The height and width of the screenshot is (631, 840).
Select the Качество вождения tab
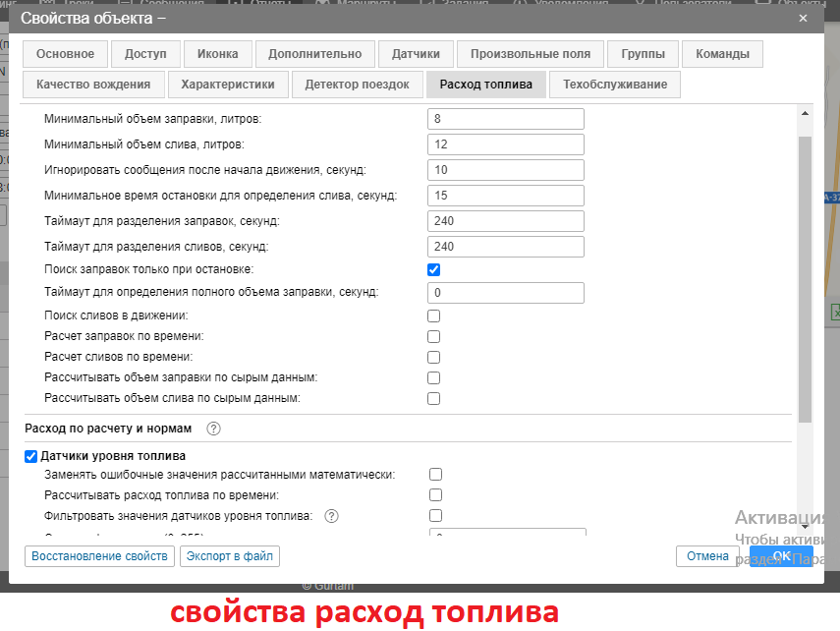[x=93, y=85]
